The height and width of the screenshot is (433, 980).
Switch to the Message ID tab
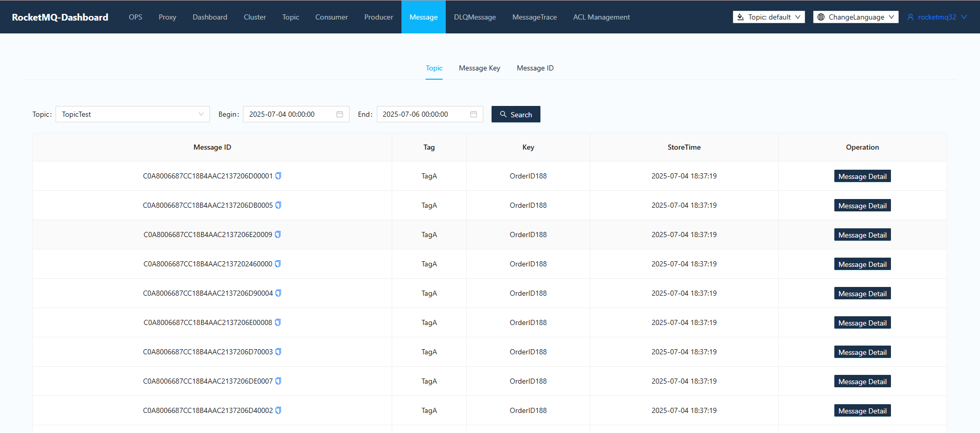pyautogui.click(x=535, y=68)
